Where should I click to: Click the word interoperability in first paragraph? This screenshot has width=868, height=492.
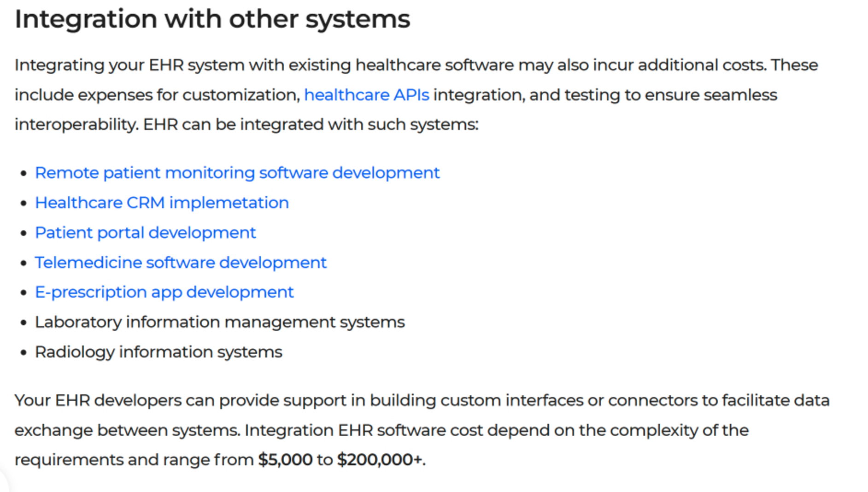point(76,125)
